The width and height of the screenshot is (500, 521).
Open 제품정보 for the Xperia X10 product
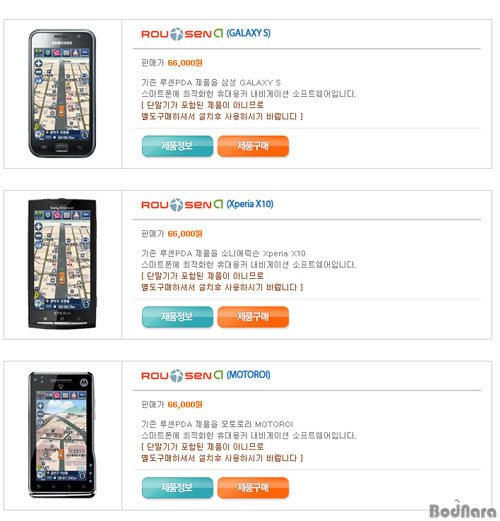tap(177, 317)
